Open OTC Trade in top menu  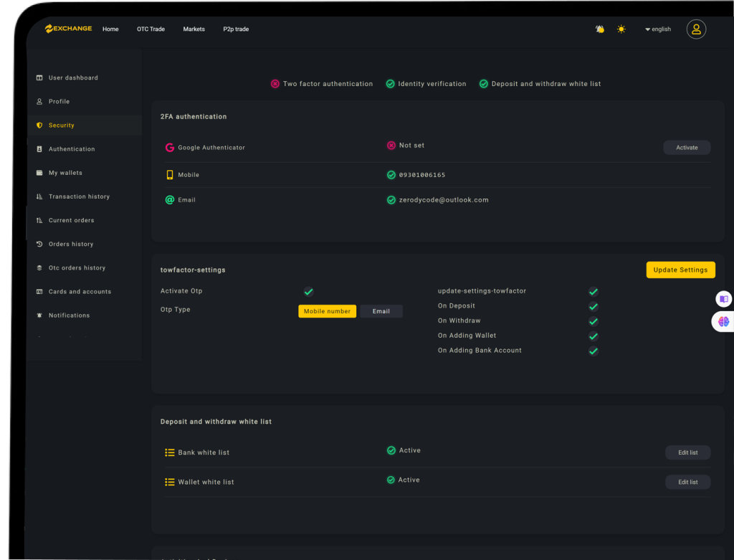(x=151, y=29)
